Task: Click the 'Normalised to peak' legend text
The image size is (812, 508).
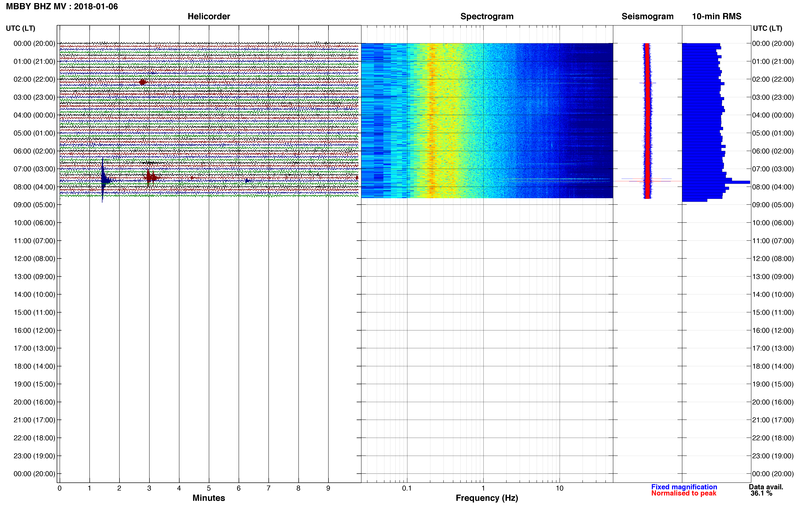Action: pos(684,493)
